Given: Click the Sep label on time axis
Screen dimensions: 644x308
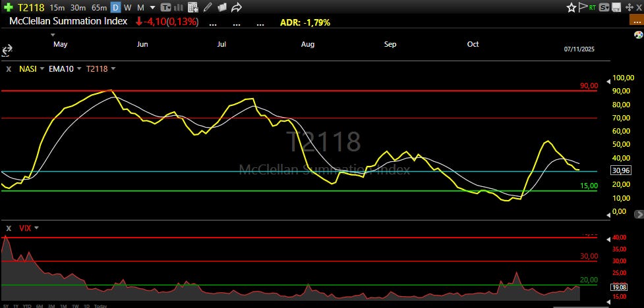Looking at the screenshot, I should coord(390,44).
